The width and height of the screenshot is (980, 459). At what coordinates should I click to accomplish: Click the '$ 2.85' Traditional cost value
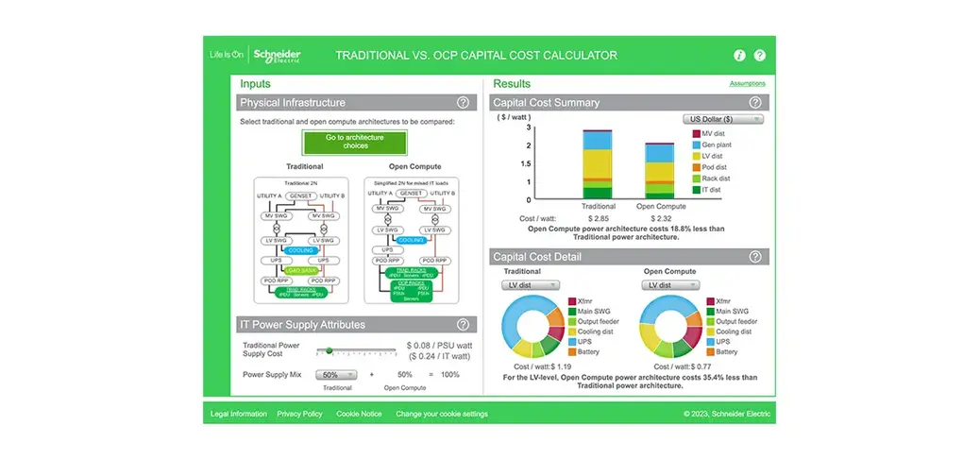pos(599,219)
